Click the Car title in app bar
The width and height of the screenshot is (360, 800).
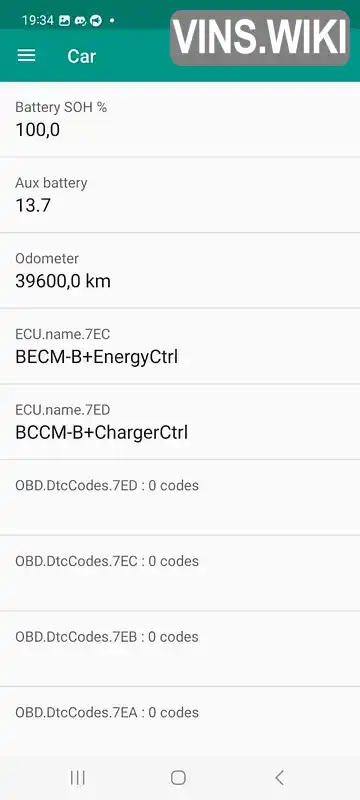pos(82,56)
